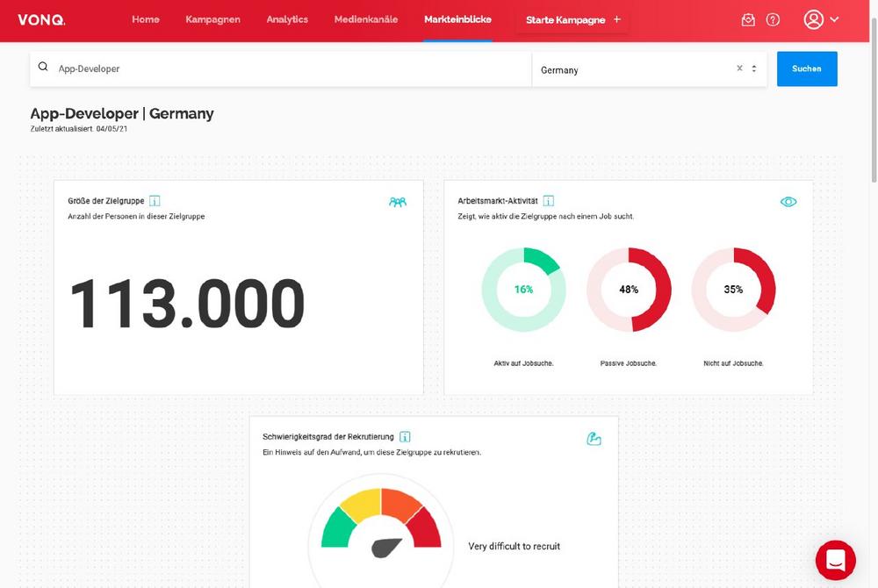The image size is (878, 588).
Task: Open the user account avatar
Action: pyautogui.click(x=813, y=19)
